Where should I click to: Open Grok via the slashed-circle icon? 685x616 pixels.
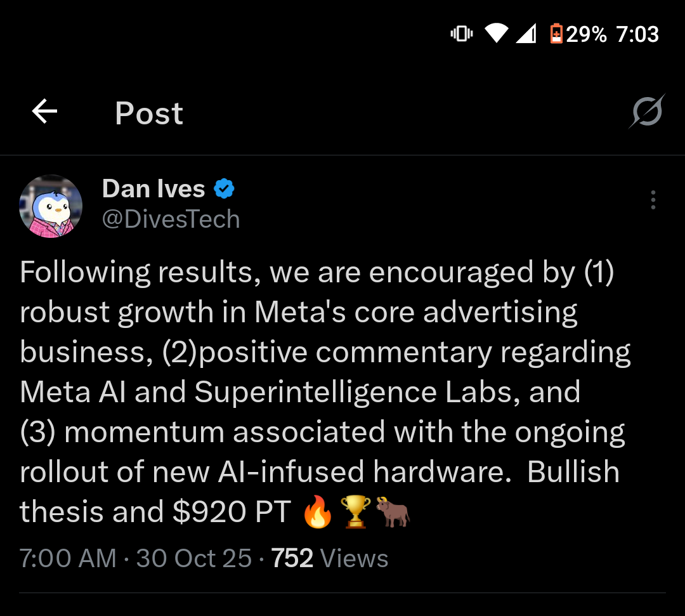point(647,112)
